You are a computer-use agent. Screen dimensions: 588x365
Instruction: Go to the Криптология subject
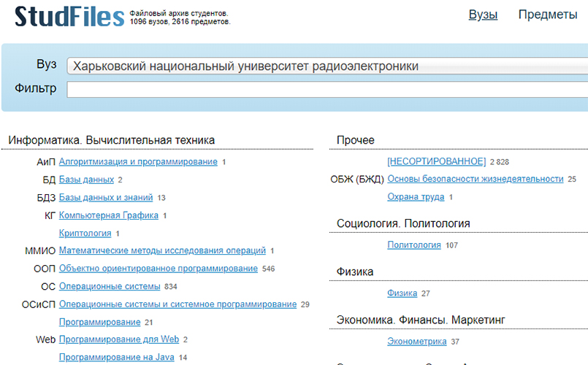tap(85, 233)
